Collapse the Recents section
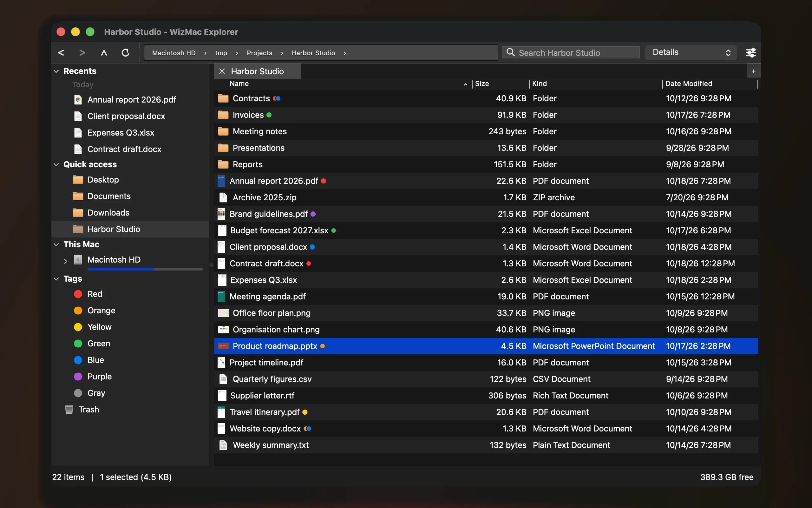This screenshot has height=508, width=812. (x=56, y=71)
